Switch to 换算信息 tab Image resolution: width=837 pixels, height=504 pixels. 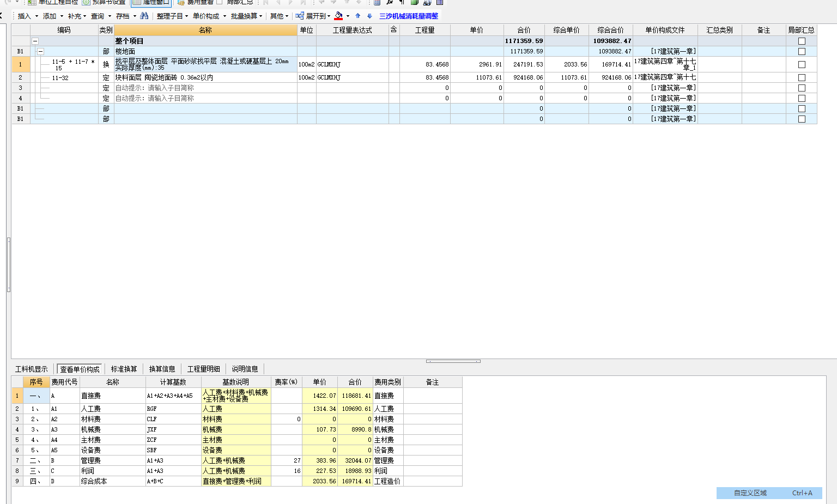click(162, 369)
